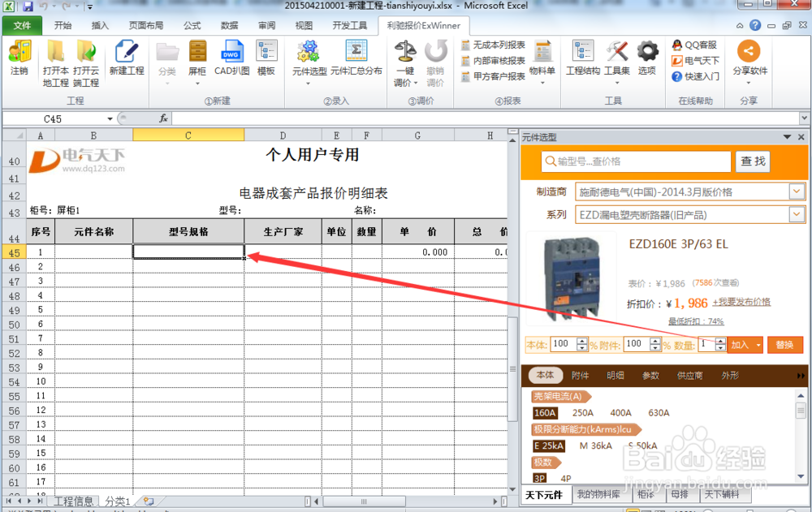Generate 甲方客户报表 report
This screenshot has width=812, height=512.
click(493, 76)
